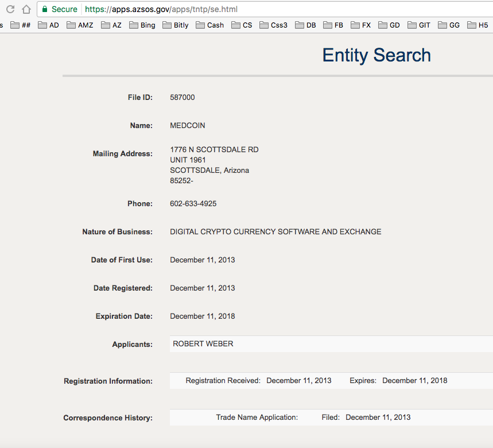This screenshot has height=448, width=493.
Task: Go to the browser home page icon
Action: tap(26, 9)
